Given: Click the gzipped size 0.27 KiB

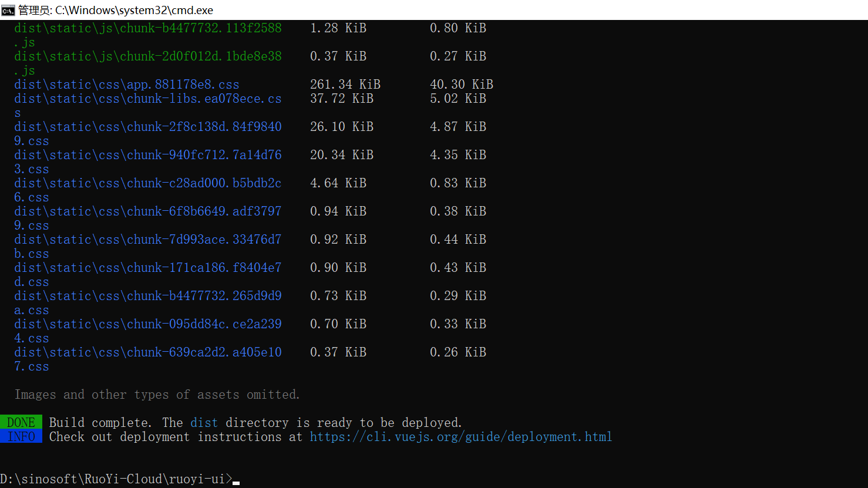Looking at the screenshot, I should [x=458, y=56].
